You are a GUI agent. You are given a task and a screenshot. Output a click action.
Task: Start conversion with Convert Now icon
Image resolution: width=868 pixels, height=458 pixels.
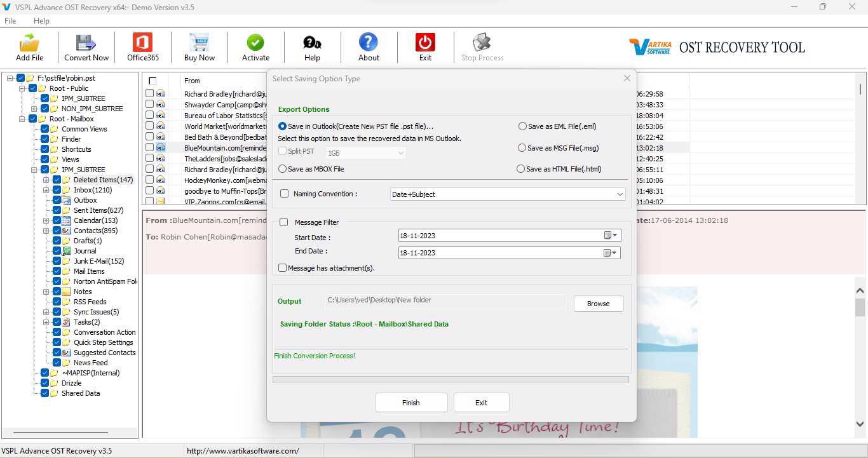click(x=86, y=43)
